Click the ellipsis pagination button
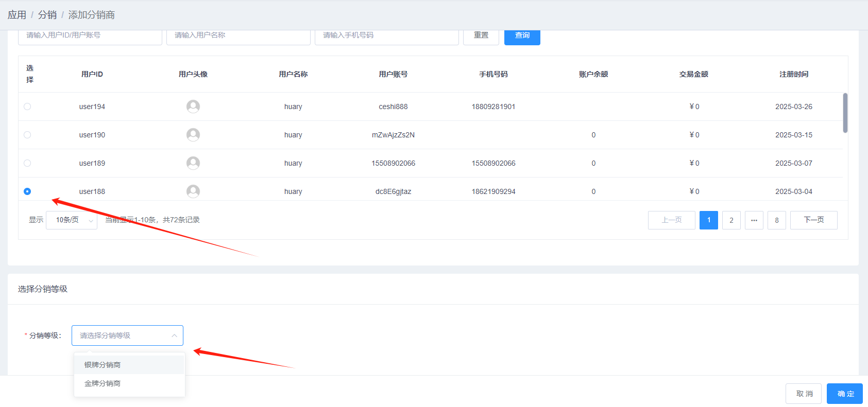This screenshot has height=407, width=868. click(754, 220)
